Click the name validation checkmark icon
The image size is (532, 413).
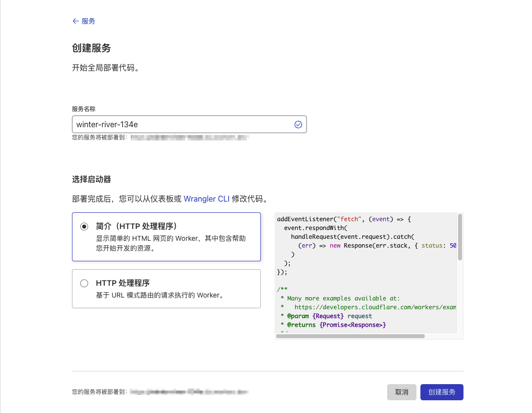(x=298, y=125)
